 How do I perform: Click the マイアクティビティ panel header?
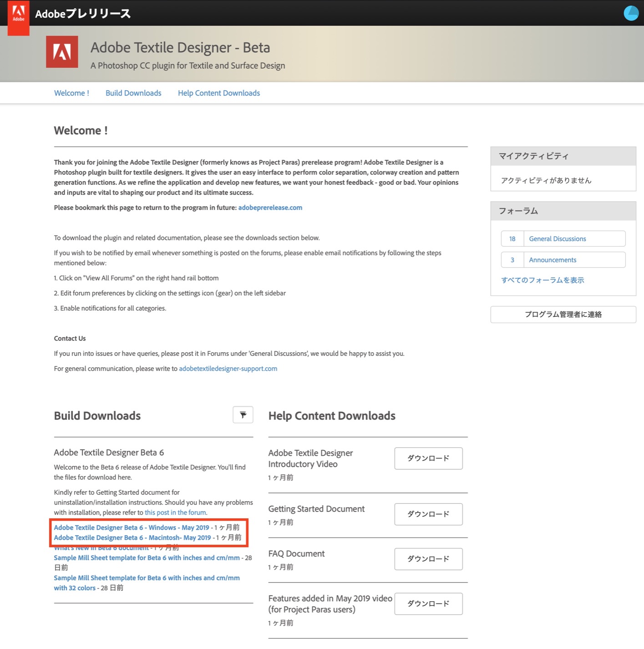point(563,156)
